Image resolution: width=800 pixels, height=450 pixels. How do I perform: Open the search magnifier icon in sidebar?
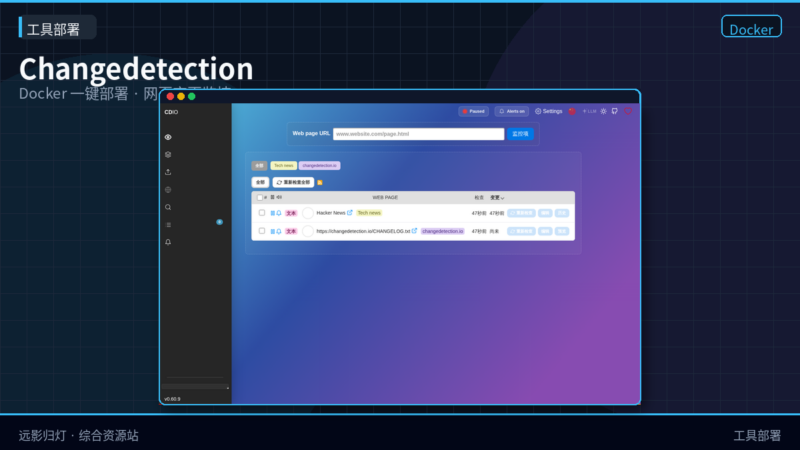[x=168, y=207]
